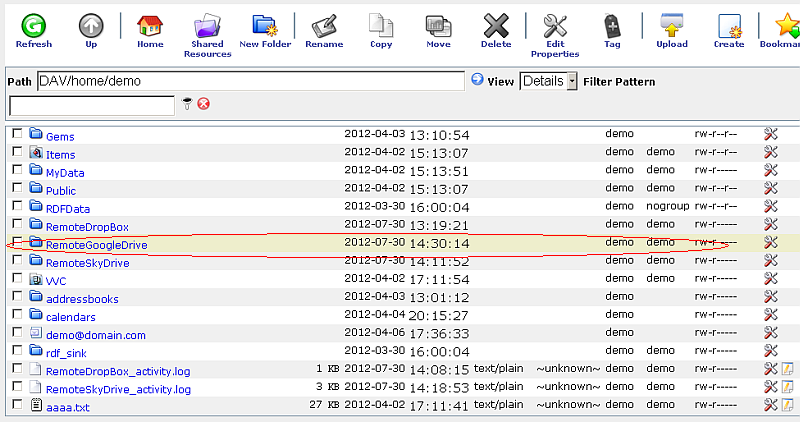Clear the filter pattern with red X
Screen dimensions: 800x422
click(204, 104)
